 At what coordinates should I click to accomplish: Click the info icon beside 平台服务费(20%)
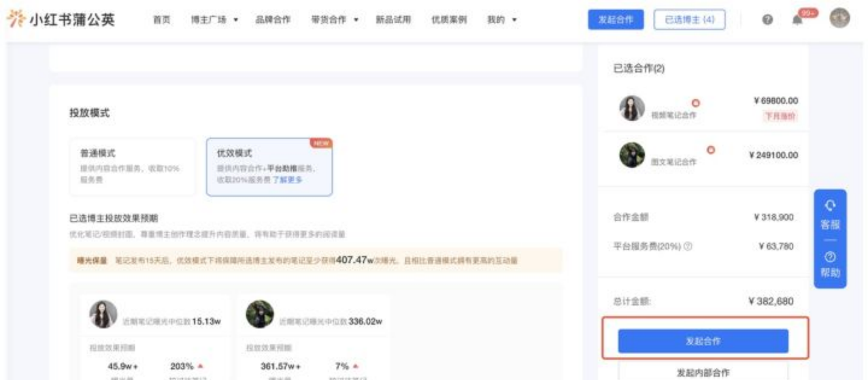[688, 247]
